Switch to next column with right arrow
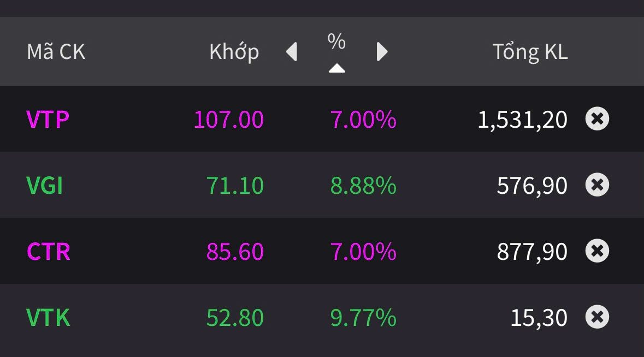The width and height of the screenshot is (644, 357). [382, 52]
